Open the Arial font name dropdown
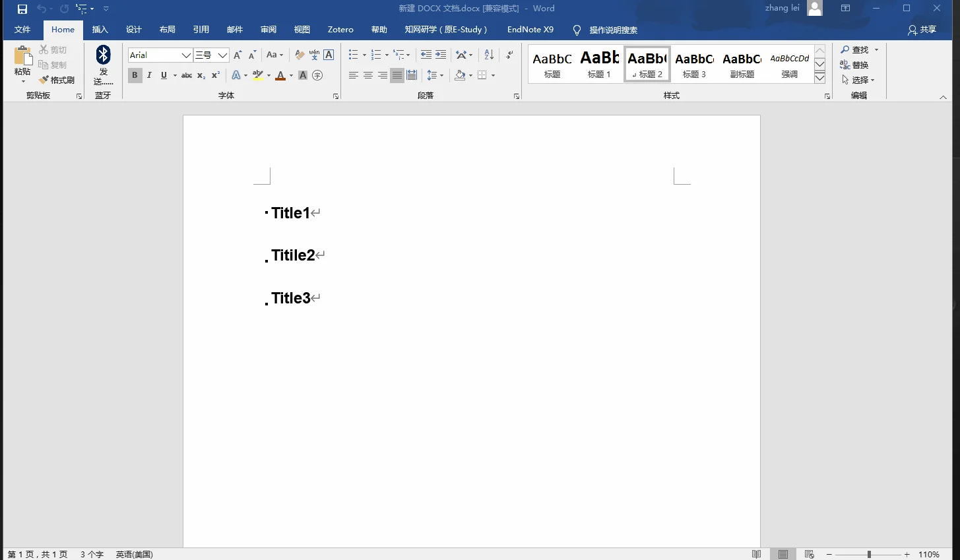 coord(186,55)
